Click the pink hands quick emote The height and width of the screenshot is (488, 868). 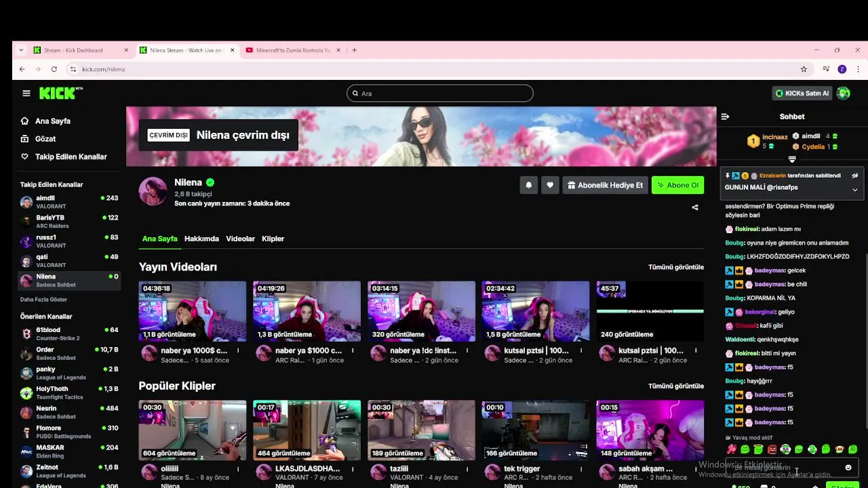click(x=732, y=449)
